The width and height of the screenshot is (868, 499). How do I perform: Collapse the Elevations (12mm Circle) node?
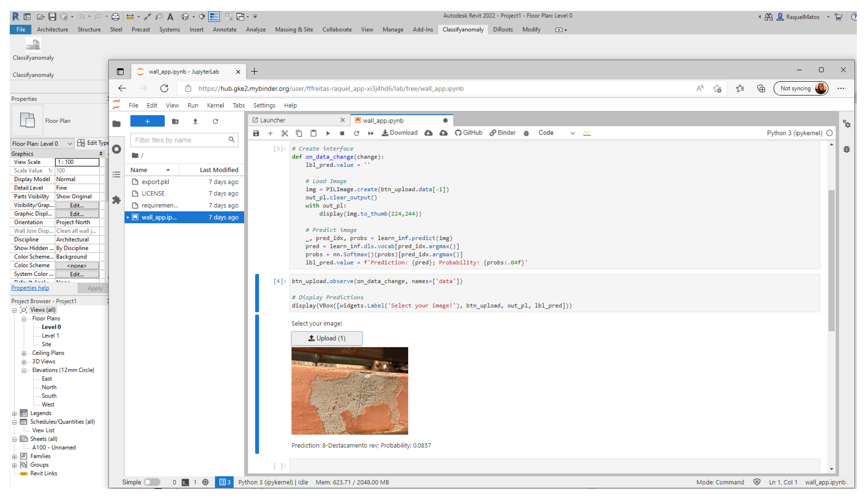point(24,371)
